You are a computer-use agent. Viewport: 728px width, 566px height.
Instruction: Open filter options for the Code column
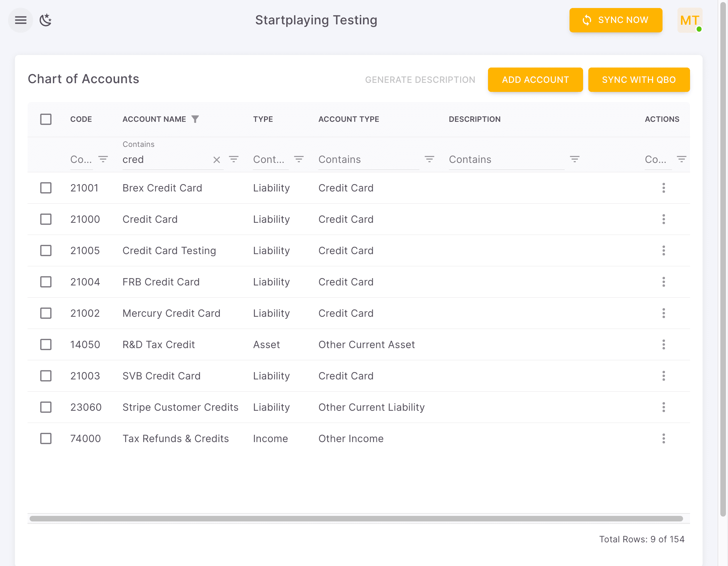(x=103, y=159)
